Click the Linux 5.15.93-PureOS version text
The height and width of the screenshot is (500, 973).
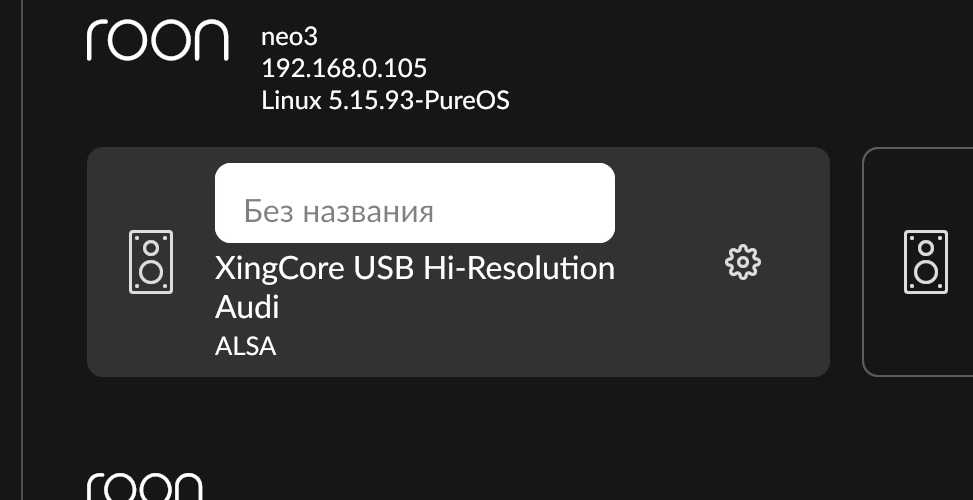[385, 100]
